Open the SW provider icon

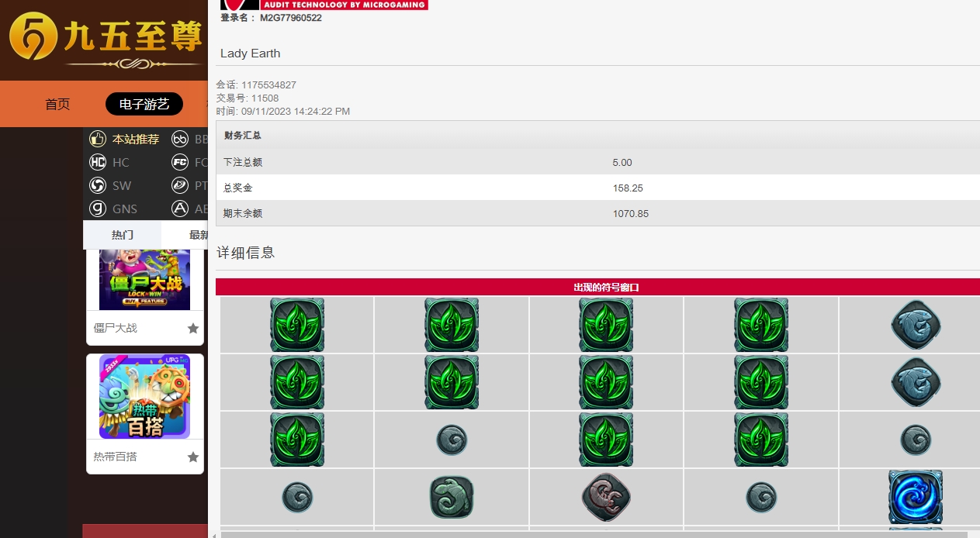click(98, 186)
